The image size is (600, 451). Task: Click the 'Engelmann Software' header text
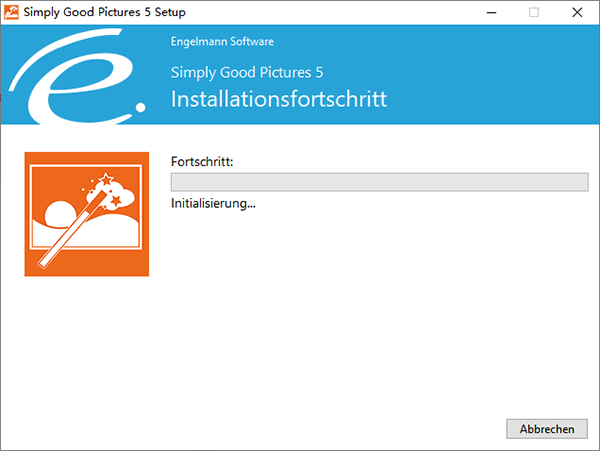click(223, 42)
